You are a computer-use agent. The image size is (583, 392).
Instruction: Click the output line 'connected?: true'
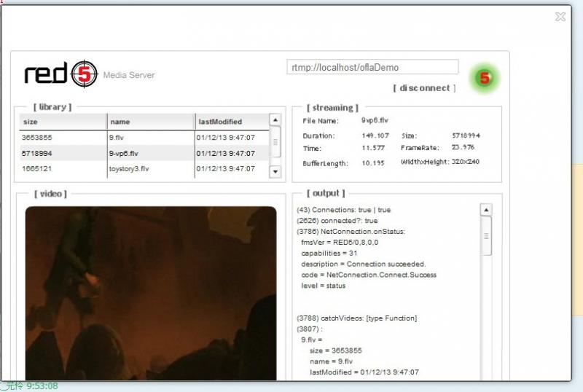tap(337, 221)
